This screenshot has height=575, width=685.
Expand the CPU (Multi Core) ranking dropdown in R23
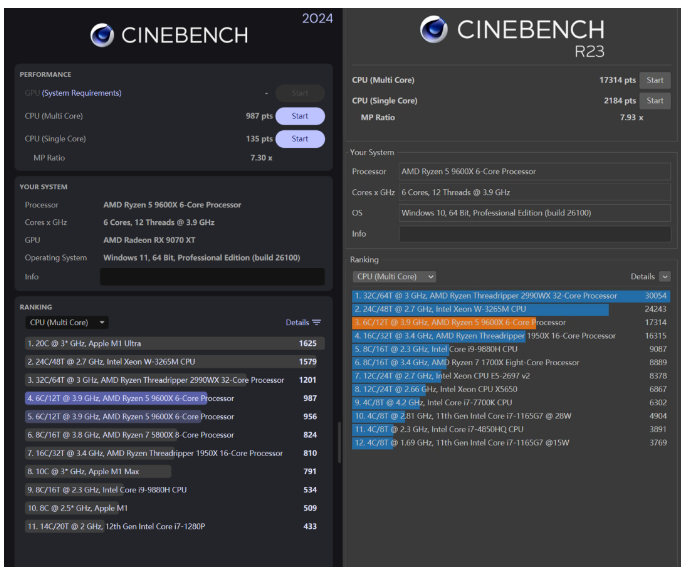[395, 276]
